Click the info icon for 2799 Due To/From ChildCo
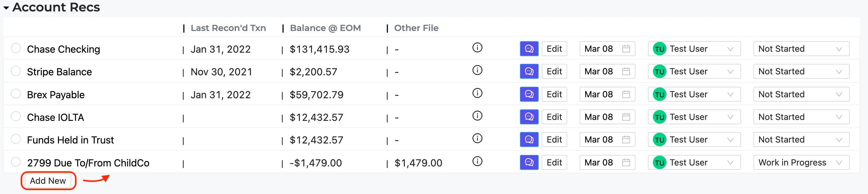Screen dimensions: 868x194 pyautogui.click(x=477, y=161)
